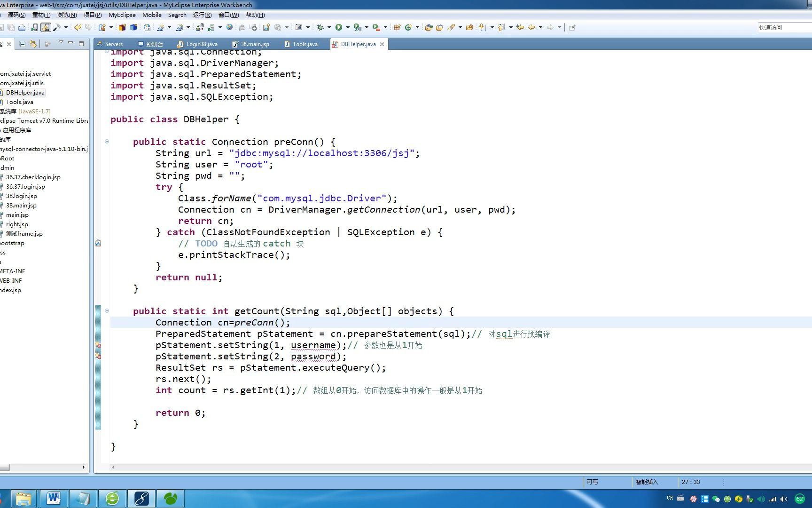Image resolution: width=812 pixels, height=508 pixels.
Task: Open the explorer view menu triangle
Action: click(x=61, y=43)
